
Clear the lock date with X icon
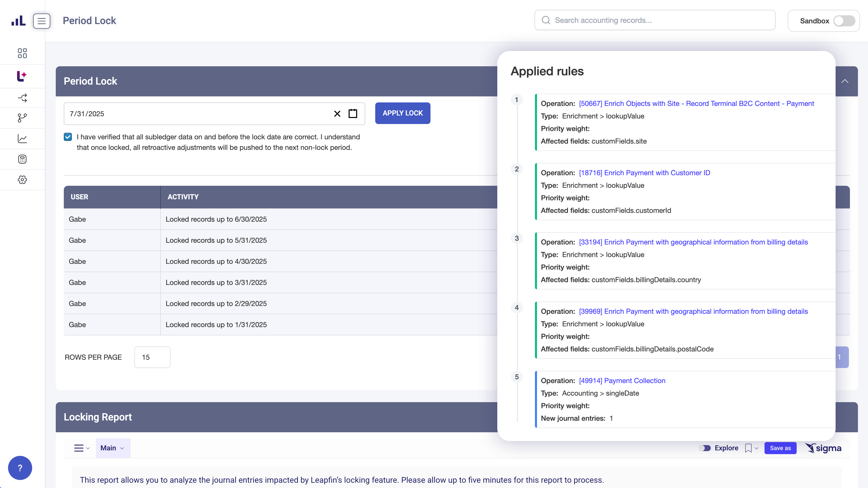pos(337,114)
